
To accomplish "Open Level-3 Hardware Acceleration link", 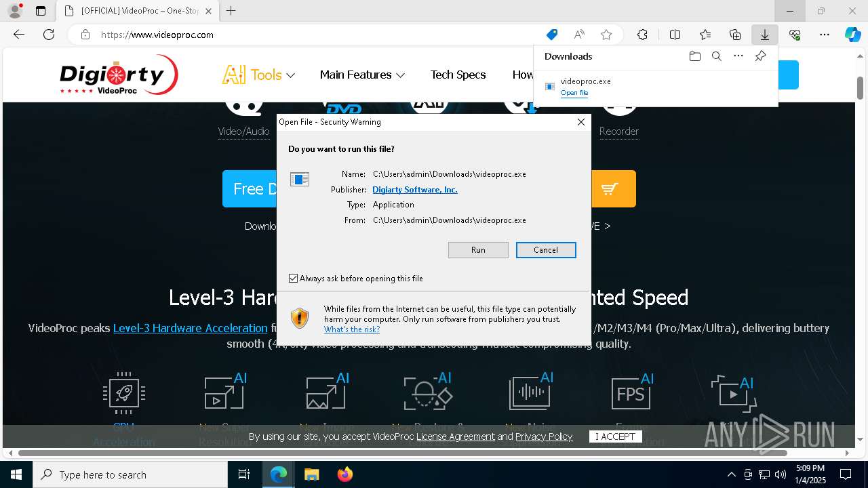I will (191, 328).
